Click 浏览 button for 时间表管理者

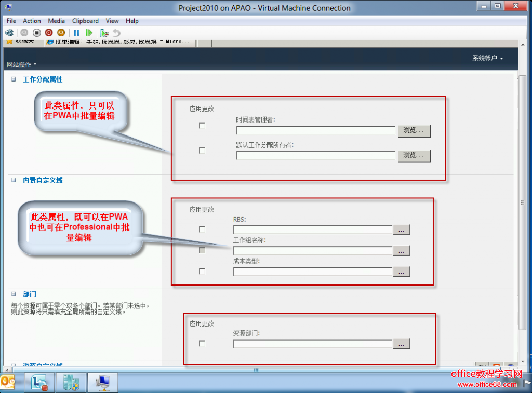pos(414,130)
